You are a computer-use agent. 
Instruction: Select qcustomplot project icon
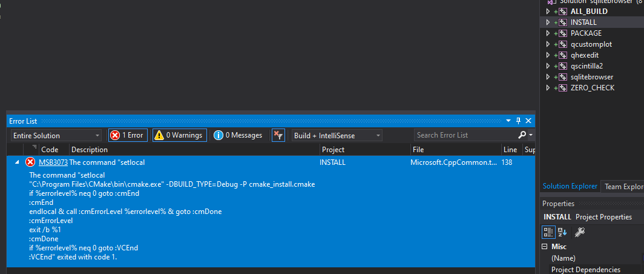[563, 44]
